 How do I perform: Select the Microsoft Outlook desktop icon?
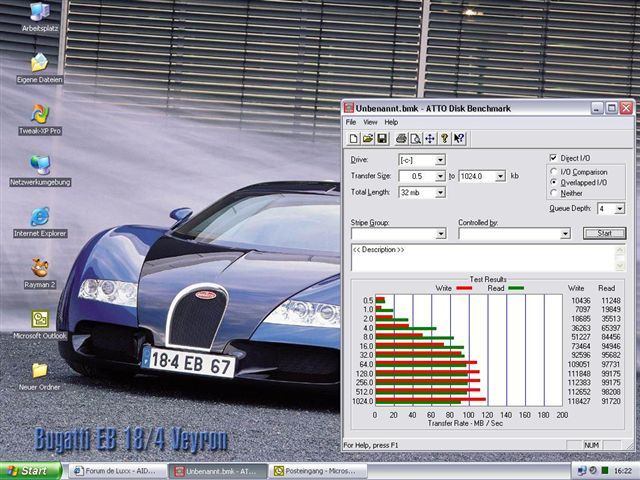coord(40,325)
